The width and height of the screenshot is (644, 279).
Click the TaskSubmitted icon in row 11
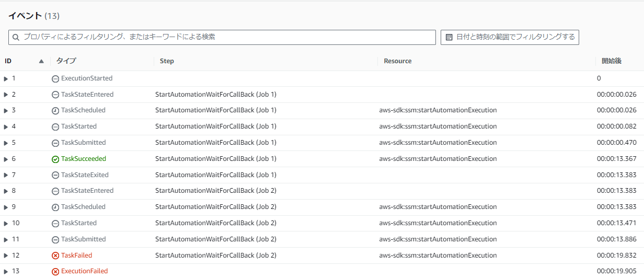(x=55, y=240)
